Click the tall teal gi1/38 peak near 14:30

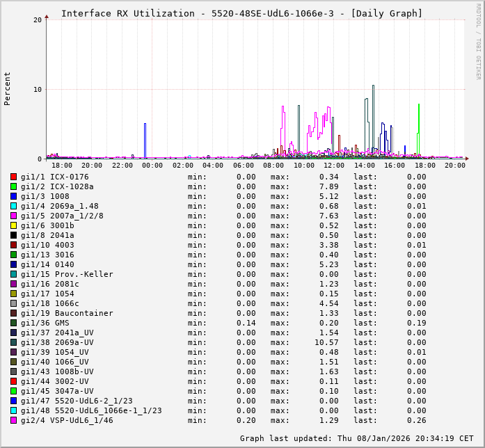374,120
